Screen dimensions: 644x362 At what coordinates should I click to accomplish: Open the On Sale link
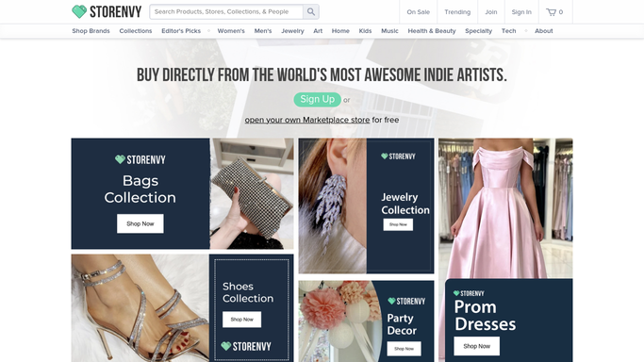(418, 12)
